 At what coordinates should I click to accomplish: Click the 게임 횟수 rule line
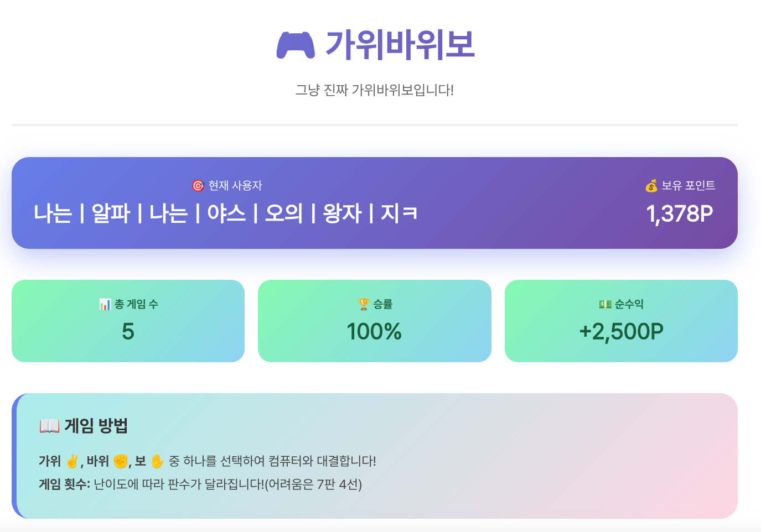tap(200, 484)
